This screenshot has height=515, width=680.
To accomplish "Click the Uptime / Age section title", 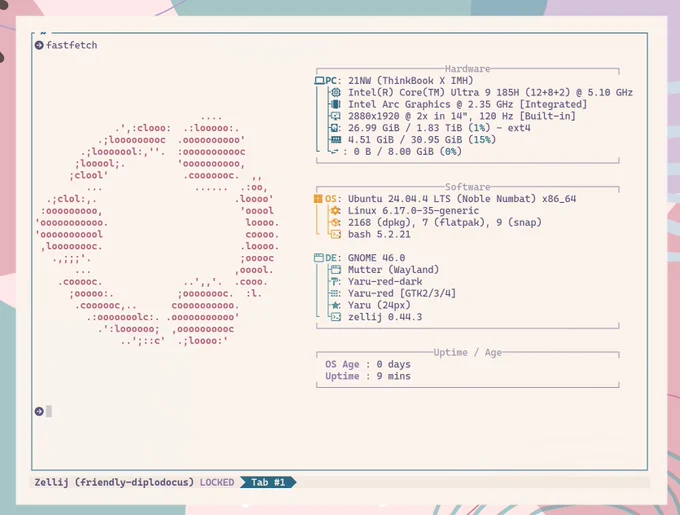I will coord(468,352).
